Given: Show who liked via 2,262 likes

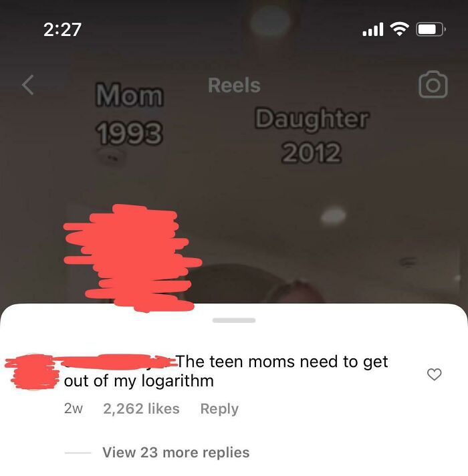Looking at the screenshot, I should (141, 408).
